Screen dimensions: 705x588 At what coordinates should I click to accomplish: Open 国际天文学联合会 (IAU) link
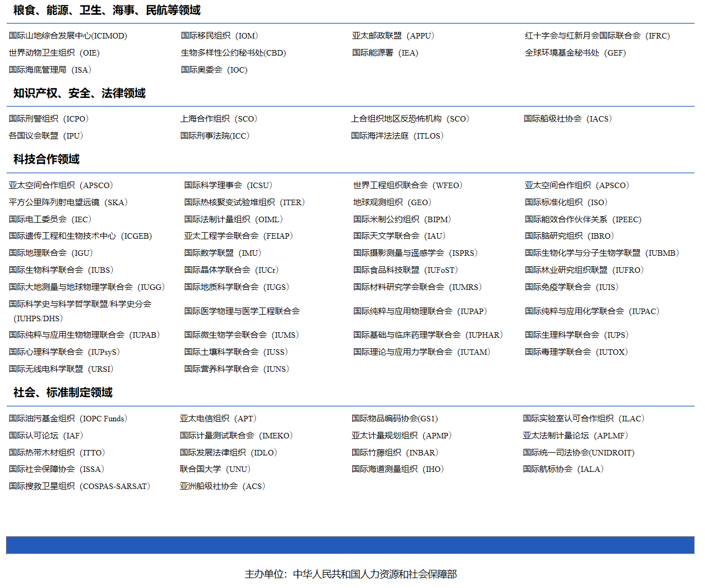[399, 236]
